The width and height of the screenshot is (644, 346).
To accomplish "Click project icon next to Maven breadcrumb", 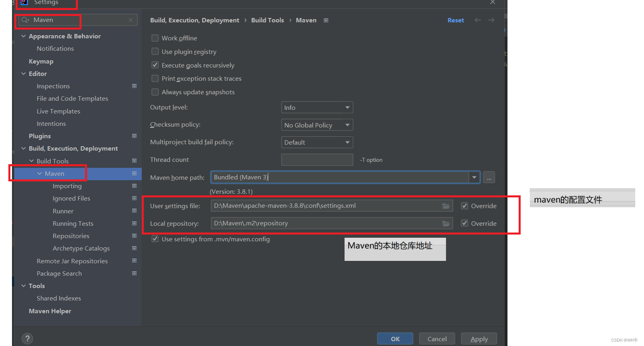I will point(326,20).
